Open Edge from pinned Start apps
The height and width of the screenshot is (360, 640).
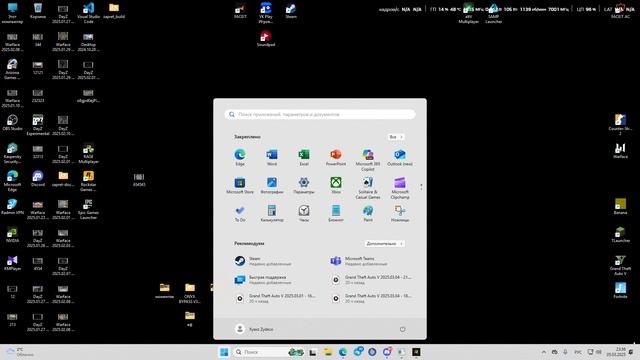point(240,157)
